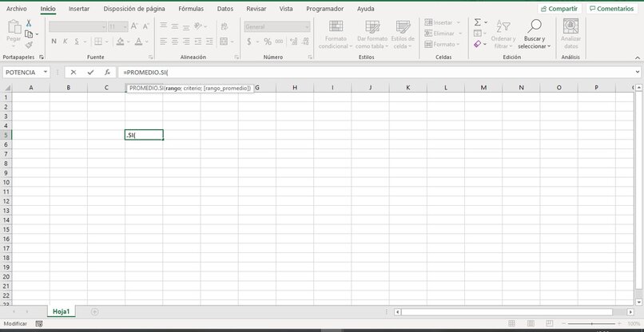Click the AutoSum sigma icon
Viewport: 644px width, 332px height.
[x=477, y=23]
